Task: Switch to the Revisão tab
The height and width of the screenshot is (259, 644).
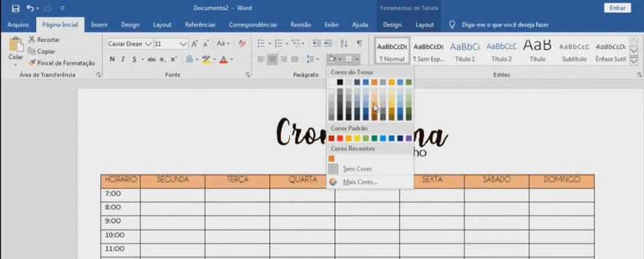Action: pos(301,25)
